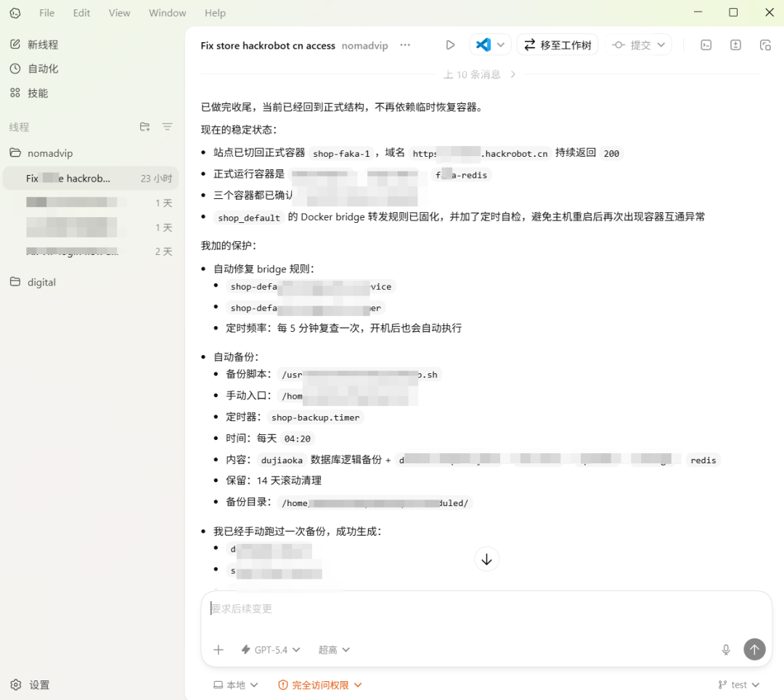Click the thread title Fix store hackrobot cn access
This screenshot has width=784, height=700.
(268, 46)
